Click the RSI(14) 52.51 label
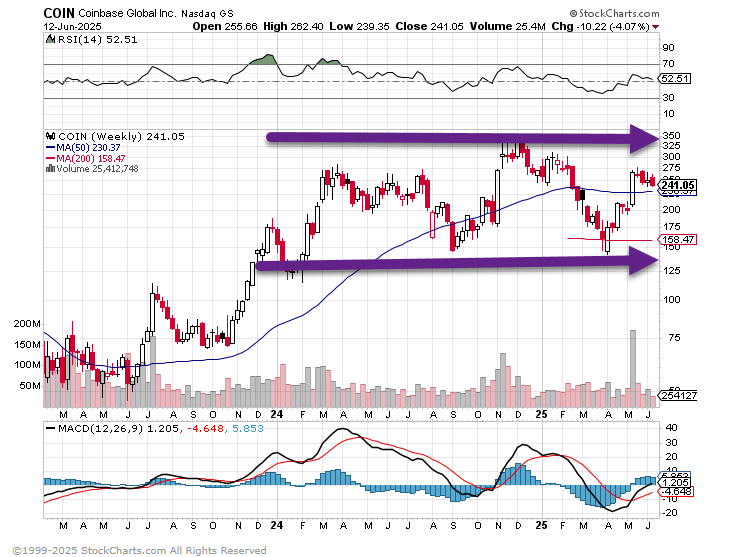This screenshot has height=557, width=730. point(97,40)
